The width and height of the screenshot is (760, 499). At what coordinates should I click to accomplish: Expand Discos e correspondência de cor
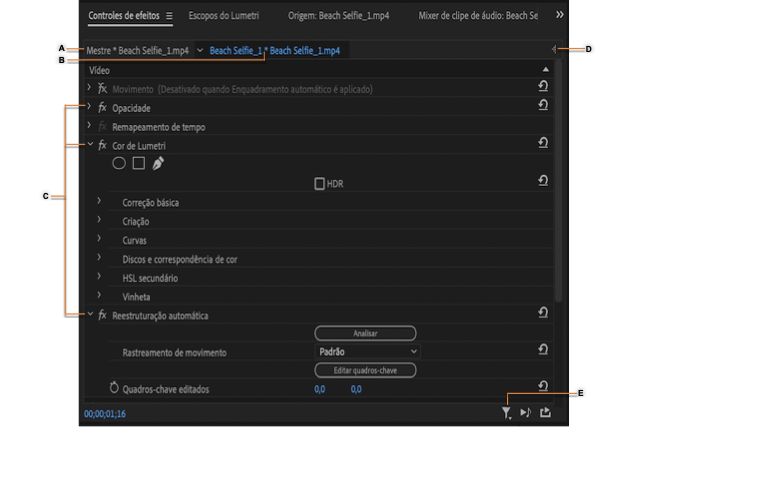tap(99, 257)
